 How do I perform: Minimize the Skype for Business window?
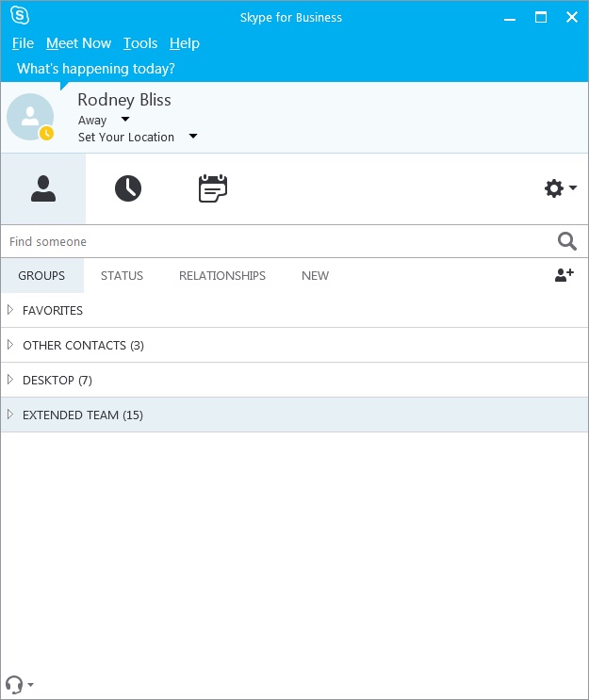510,18
